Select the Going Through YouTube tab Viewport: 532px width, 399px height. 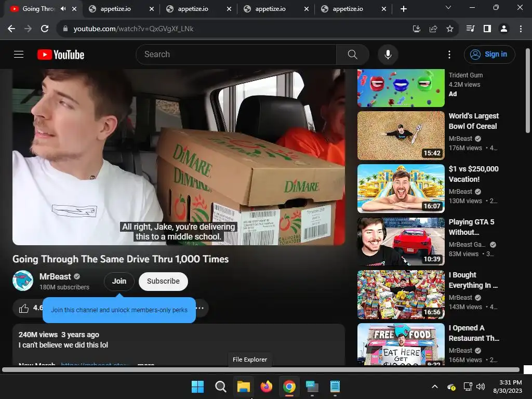click(x=38, y=9)
